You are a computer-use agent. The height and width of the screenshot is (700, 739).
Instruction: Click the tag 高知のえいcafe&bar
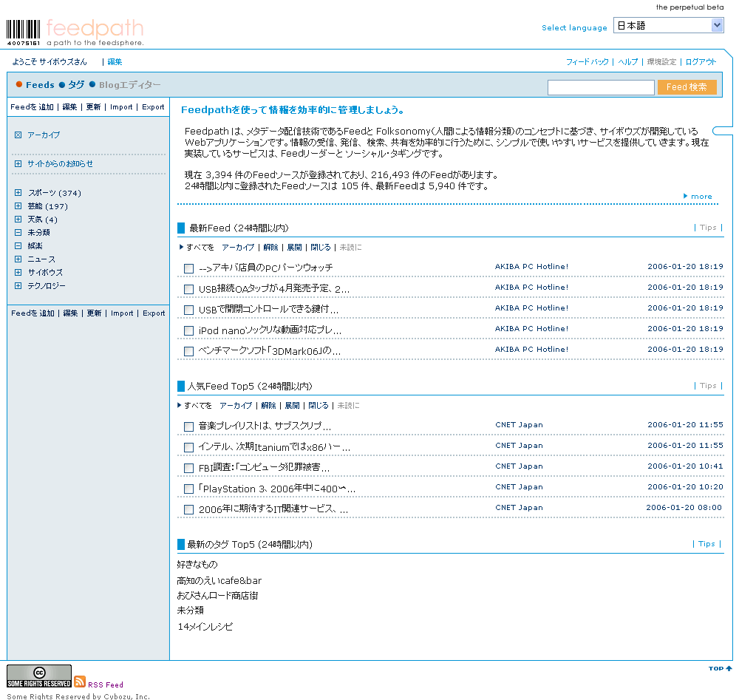(x=219, y=581)
